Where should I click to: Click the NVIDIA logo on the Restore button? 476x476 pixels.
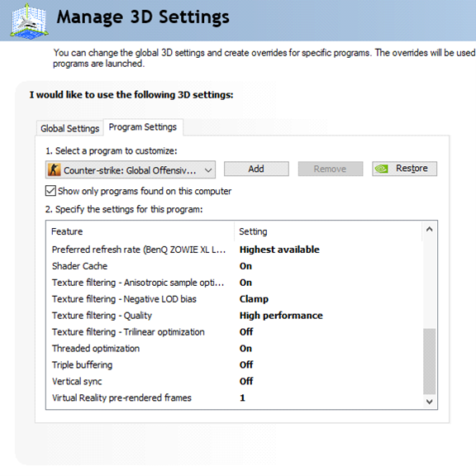pyautogui.click(x=382, y=169)
